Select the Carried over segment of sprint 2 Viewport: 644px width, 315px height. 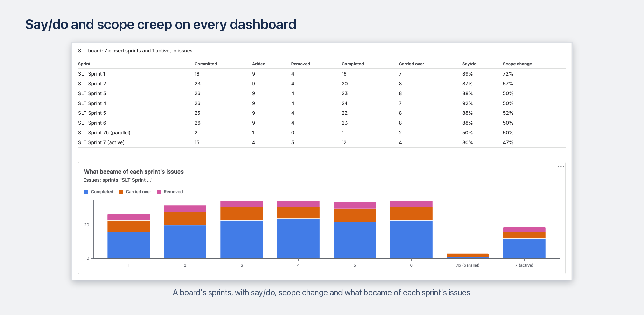pyautogui.click(x=185, y=219)
